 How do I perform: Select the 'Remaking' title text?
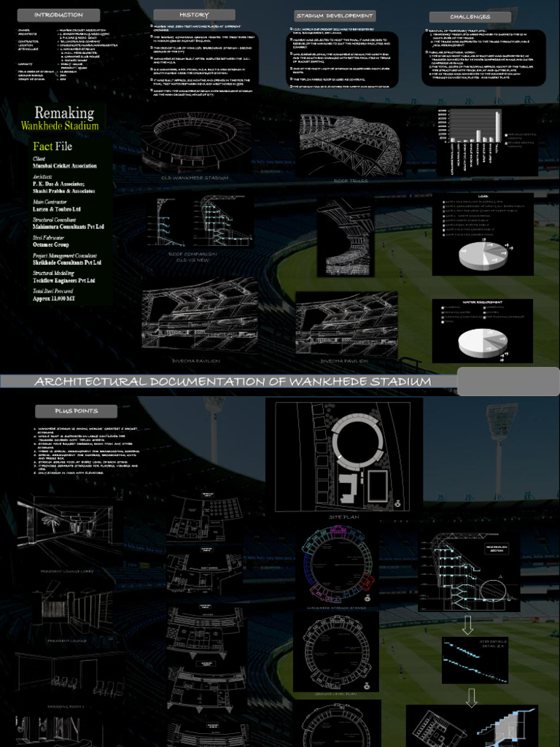(64, 113)
